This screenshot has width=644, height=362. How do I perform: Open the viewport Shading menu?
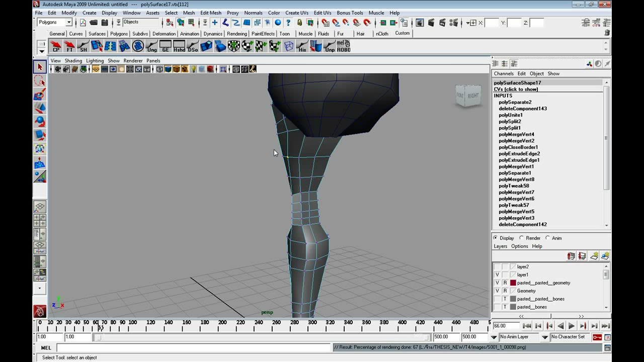point(73,60)
